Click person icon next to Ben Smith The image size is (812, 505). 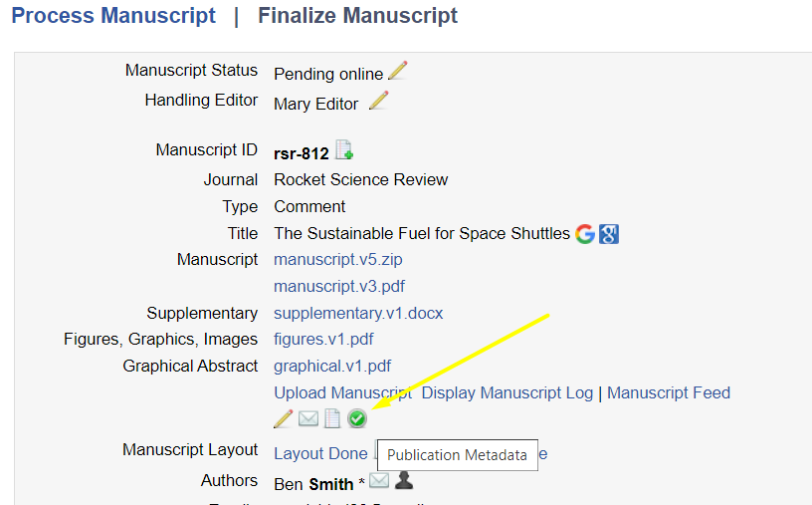click(x=404, y=482)
